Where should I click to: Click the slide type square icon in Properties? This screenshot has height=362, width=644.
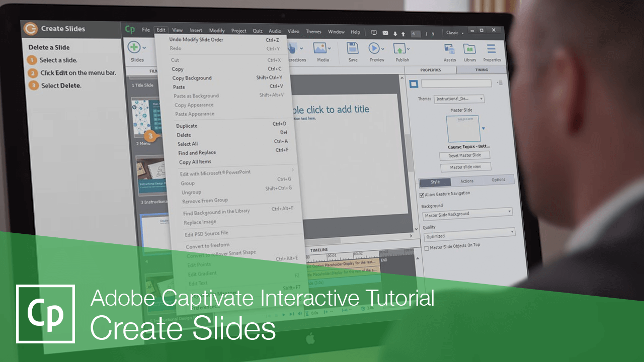[414, 83]
